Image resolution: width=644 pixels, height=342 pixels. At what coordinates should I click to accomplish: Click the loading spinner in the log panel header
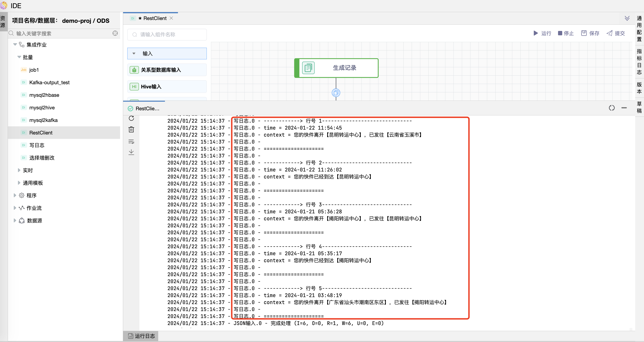[612, 108]
